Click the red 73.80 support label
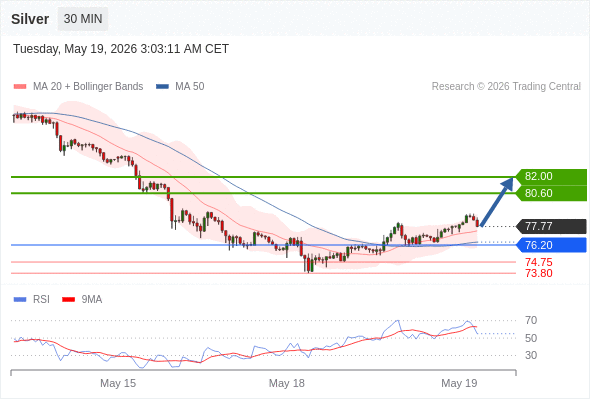Screen dimensions: 590x400 [539, 273]
